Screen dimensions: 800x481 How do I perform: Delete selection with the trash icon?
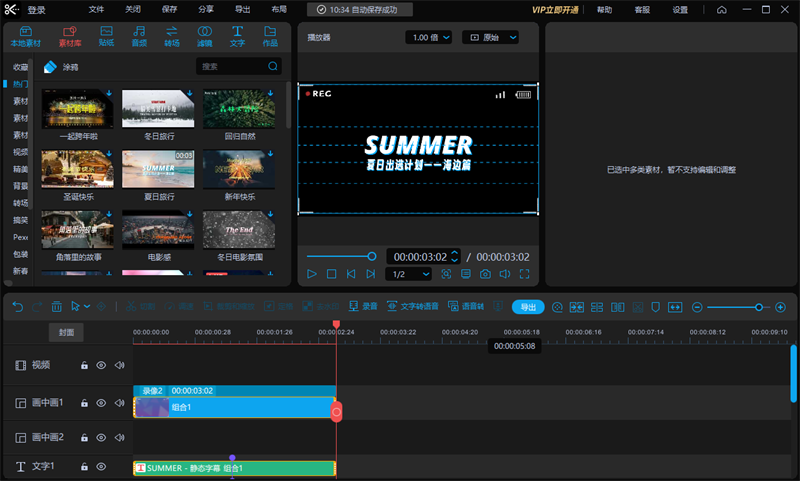57,307
